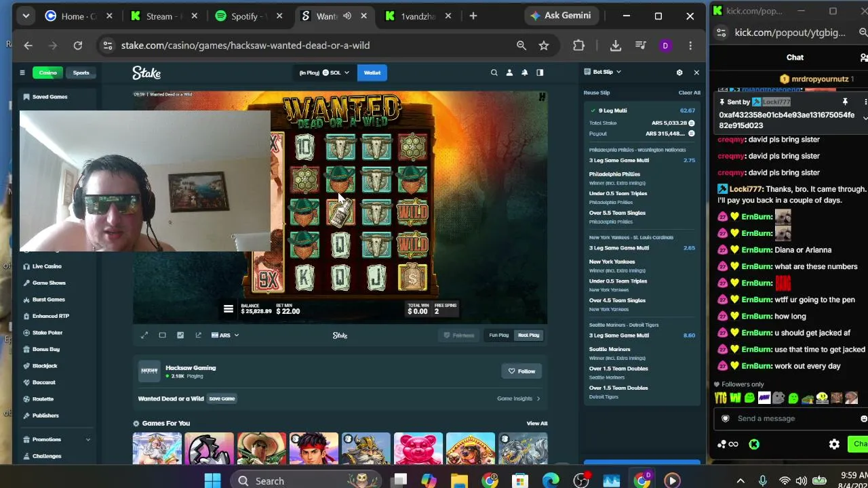
Task: Open Stake site search
Action: click(x=494, y=73)
